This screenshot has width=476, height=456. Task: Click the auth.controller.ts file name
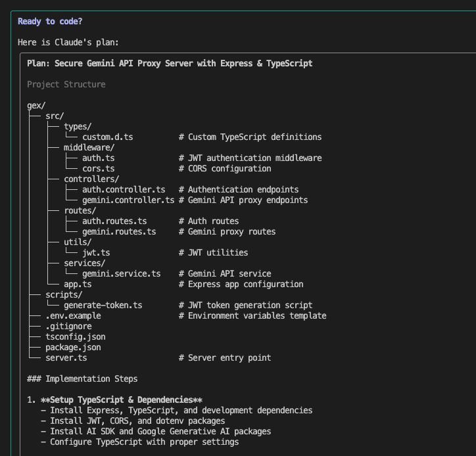tap(124, 190)
